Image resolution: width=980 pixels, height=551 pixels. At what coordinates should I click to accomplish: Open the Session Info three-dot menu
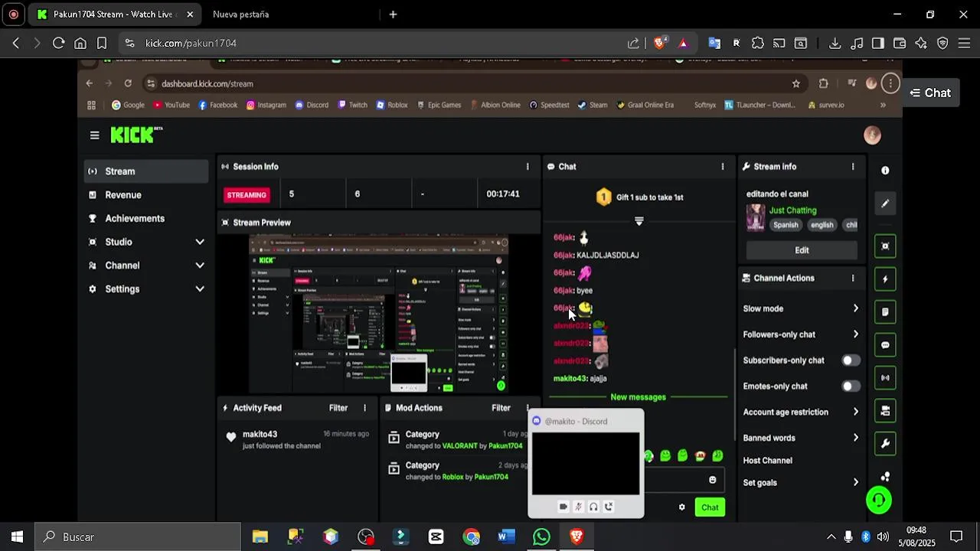[x=527, y=167]
